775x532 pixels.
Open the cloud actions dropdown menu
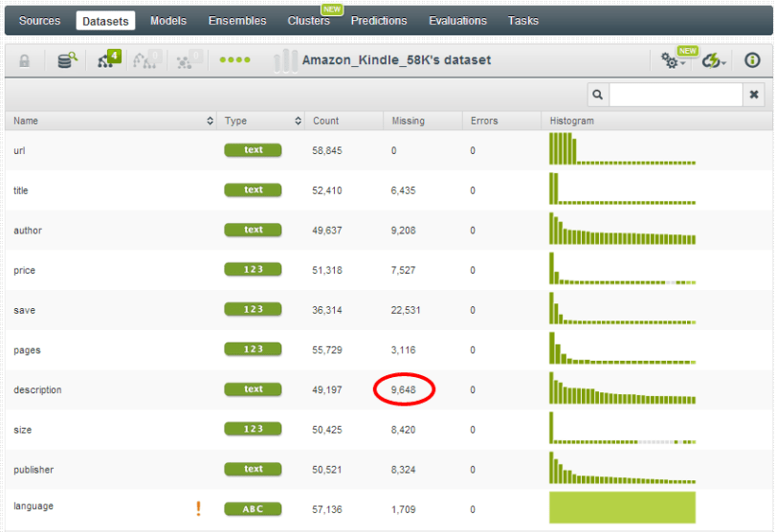(714, 60)
